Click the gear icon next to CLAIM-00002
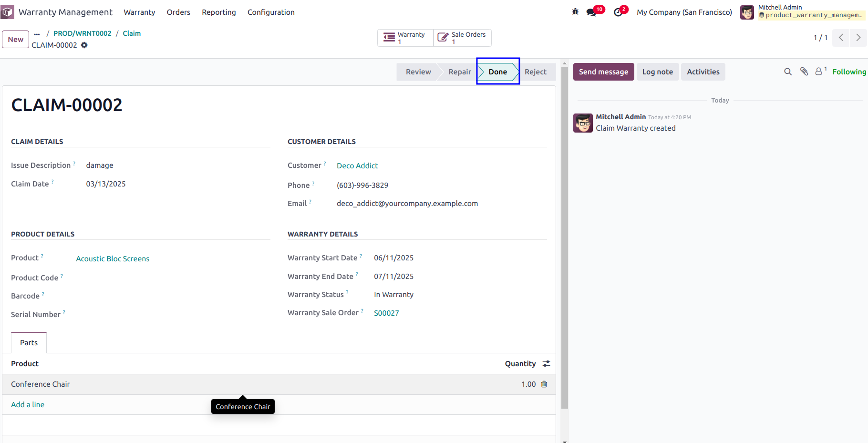Viewport: 868px width, 443px height. pyautogui.click(x=84, y=45)
